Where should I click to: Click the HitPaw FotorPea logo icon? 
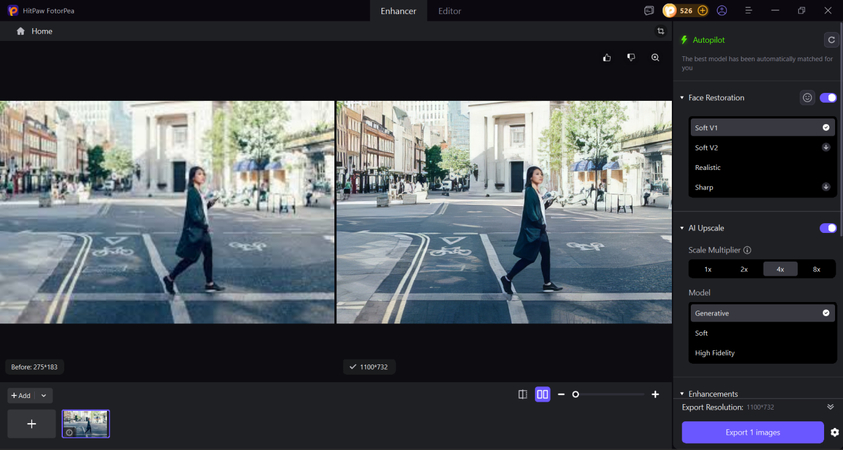click(x=13, y=10)
